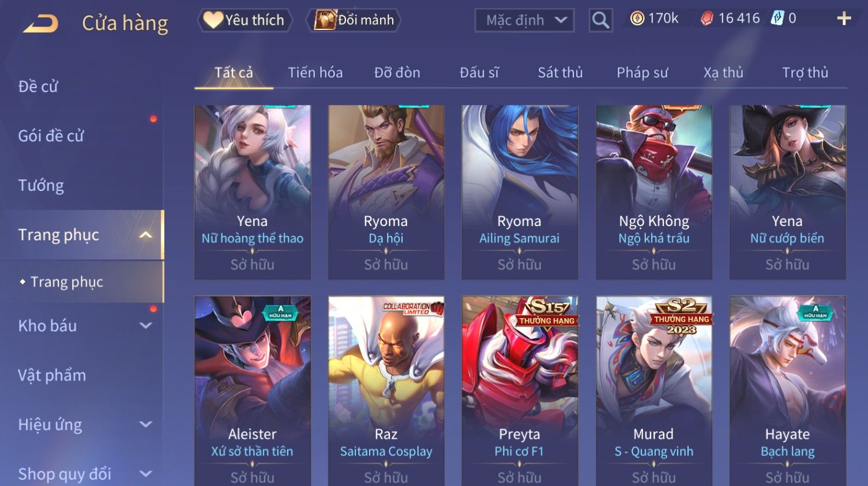The width and height of the screenshot is (868, 486).
Task: Tap the plus icon to add currency
Action: click(844, 19)
